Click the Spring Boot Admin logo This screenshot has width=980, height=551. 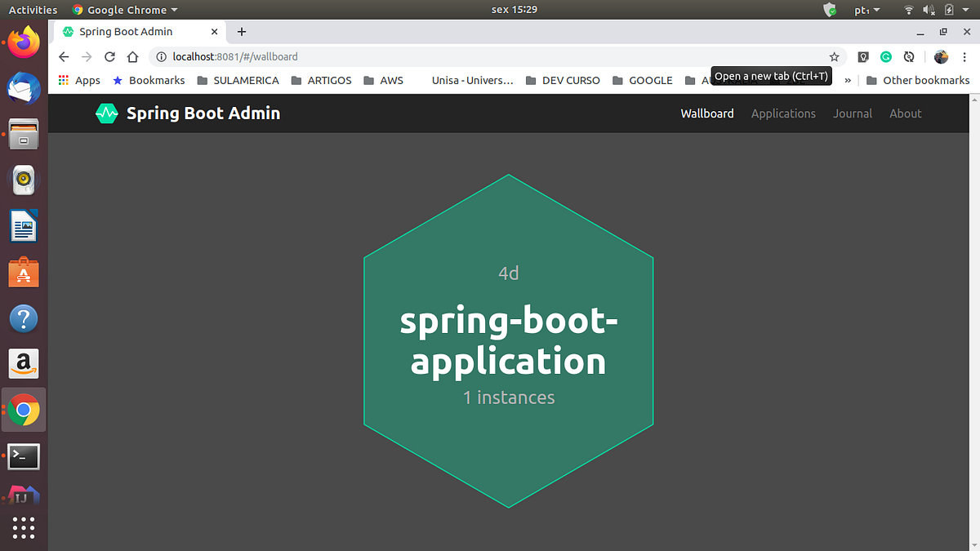(x=106, y=113)
